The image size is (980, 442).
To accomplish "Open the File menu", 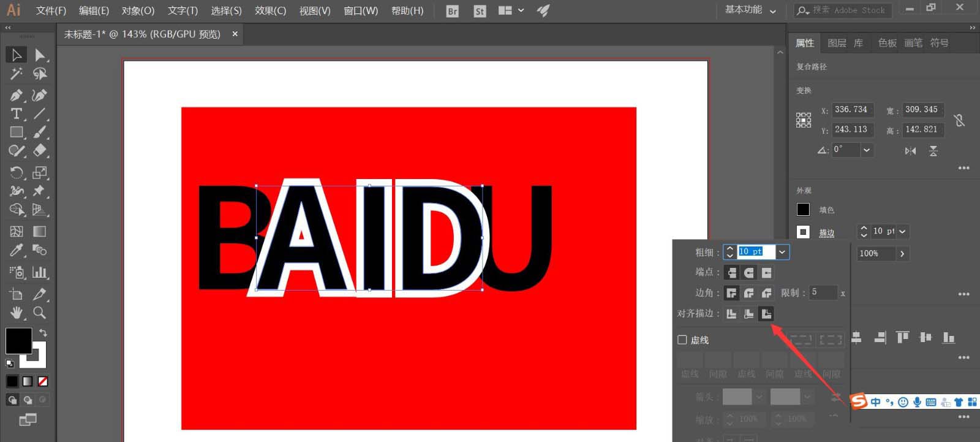I will tap(51, 10).
